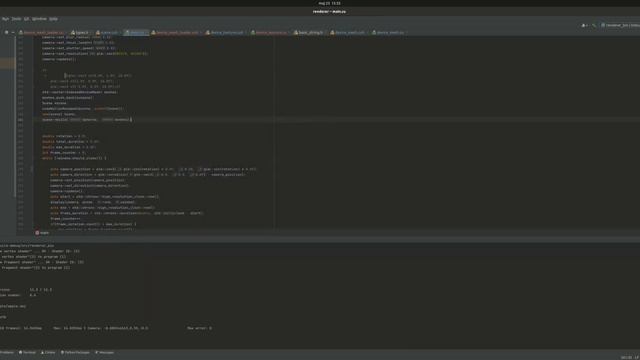
Task: Click the clock in the top system bar
Action: pos(329,3)
